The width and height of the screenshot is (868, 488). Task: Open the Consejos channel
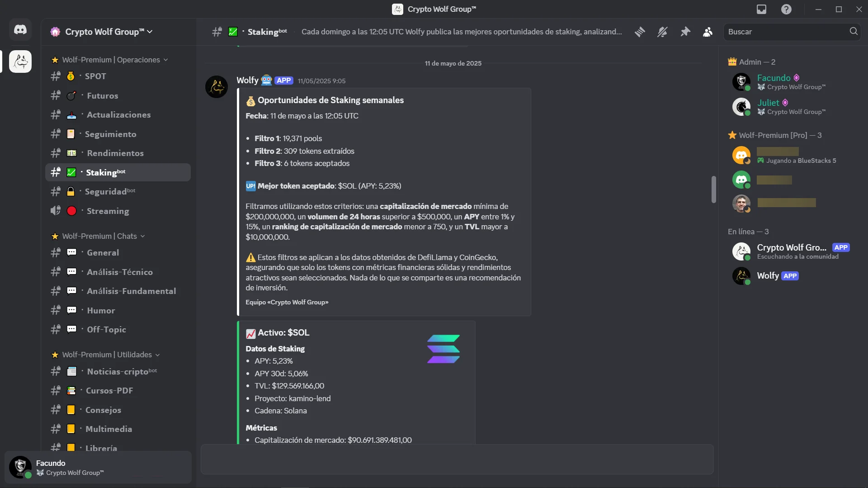click(118, 410)
